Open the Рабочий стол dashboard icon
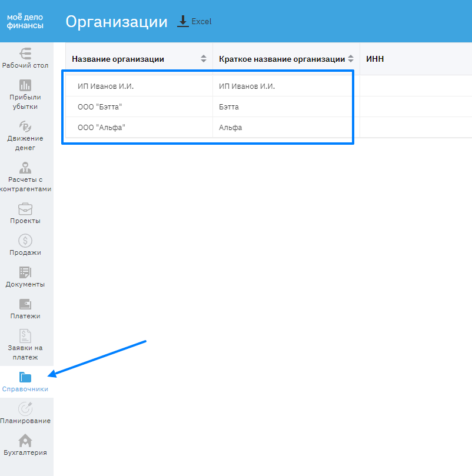Screen dimensions: 472x476 pos(25,54)
